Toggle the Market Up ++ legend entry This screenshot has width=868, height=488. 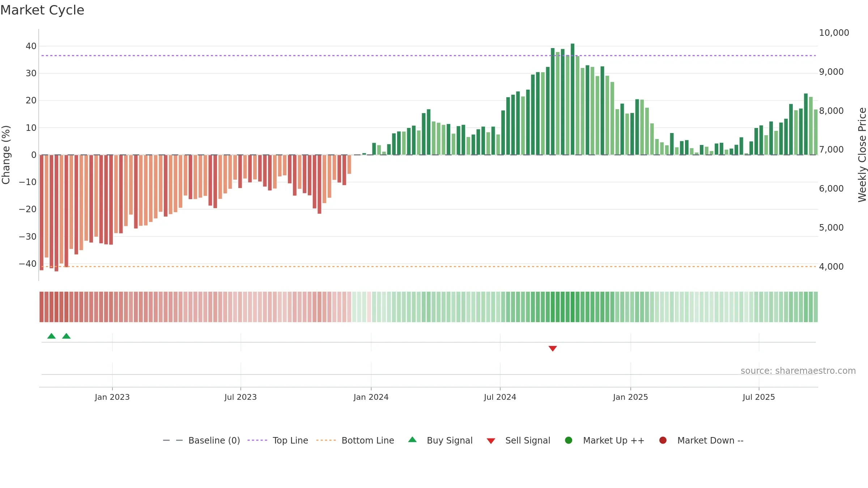pos(605,441)
